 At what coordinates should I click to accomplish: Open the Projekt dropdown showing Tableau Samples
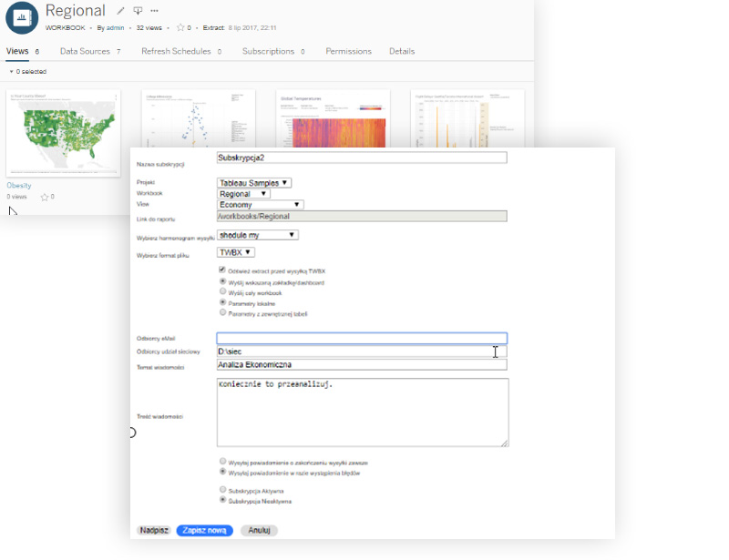point(254,183)
